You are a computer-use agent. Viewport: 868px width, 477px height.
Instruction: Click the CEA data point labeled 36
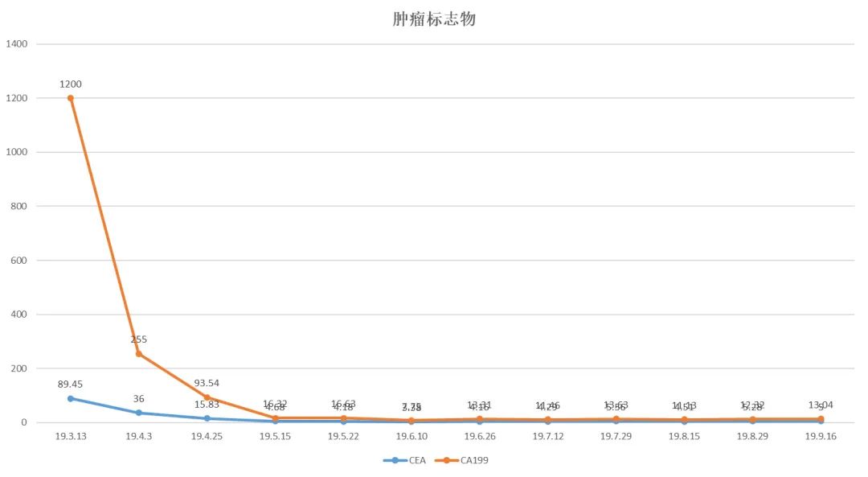139,413
